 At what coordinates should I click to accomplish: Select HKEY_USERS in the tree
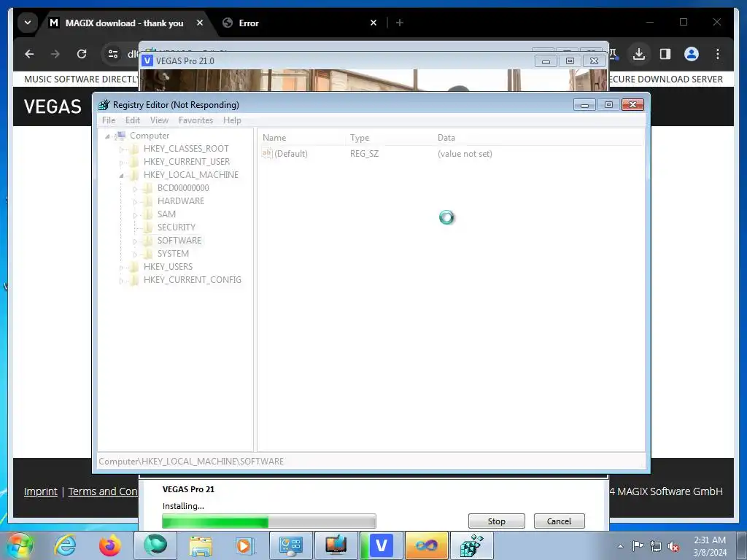coord(169,267)
